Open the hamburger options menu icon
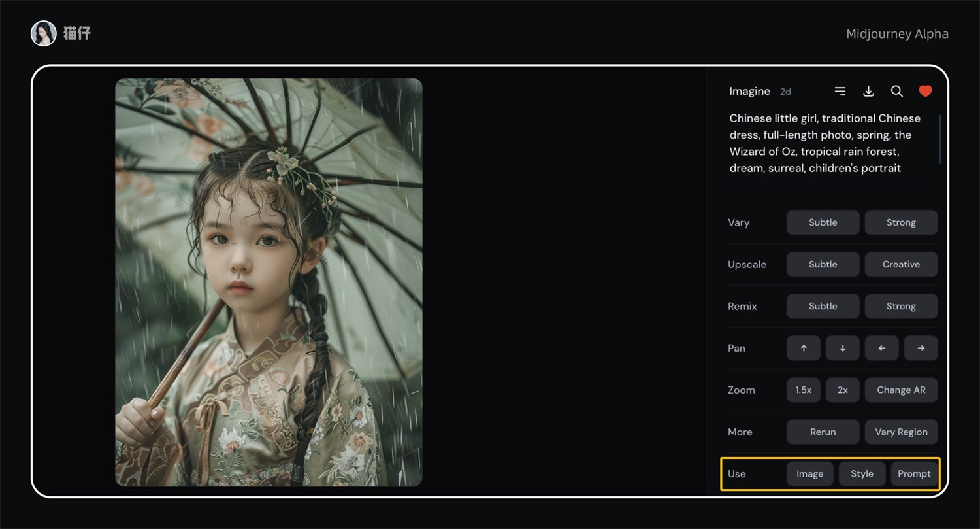 click(840, 92)
